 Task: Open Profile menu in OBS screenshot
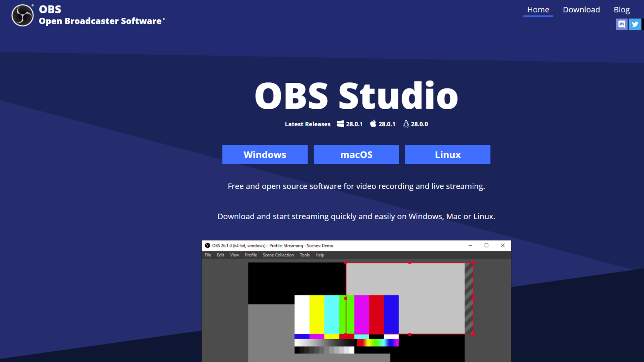251,255
